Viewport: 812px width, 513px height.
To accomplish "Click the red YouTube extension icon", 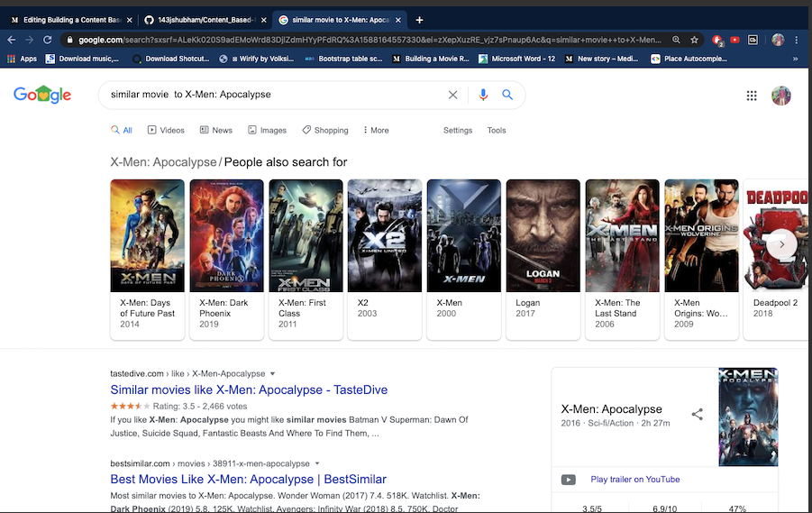I will (x=734, y=40).
